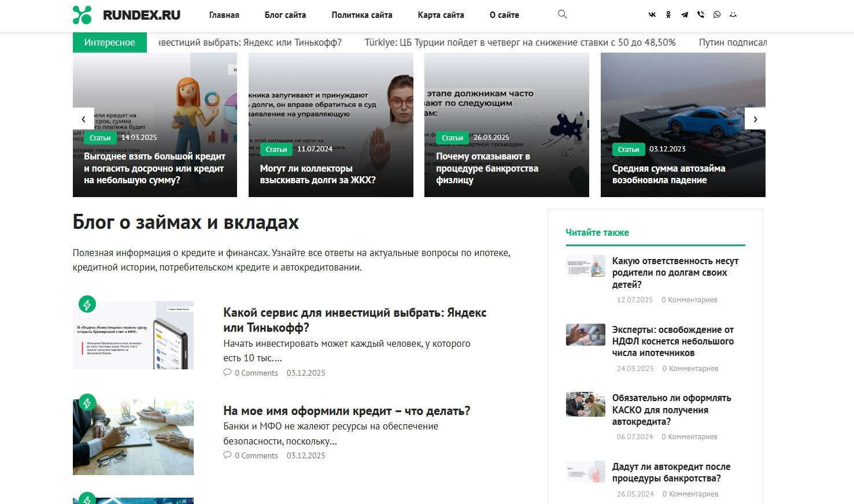Click the excerpt Банки и МФО не жалеют ресурсы
The height and width of the screenshot is (504, 854).
pos(331,433)
